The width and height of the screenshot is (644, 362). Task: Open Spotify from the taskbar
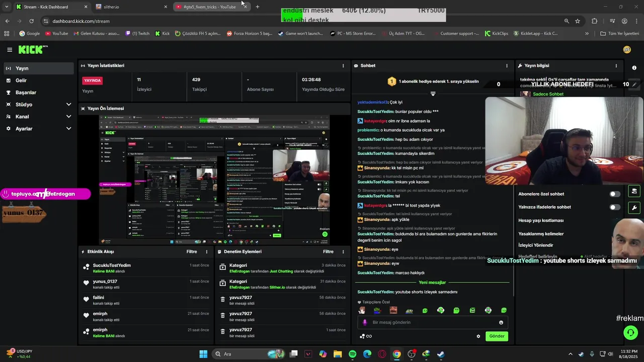click(352, 354)
